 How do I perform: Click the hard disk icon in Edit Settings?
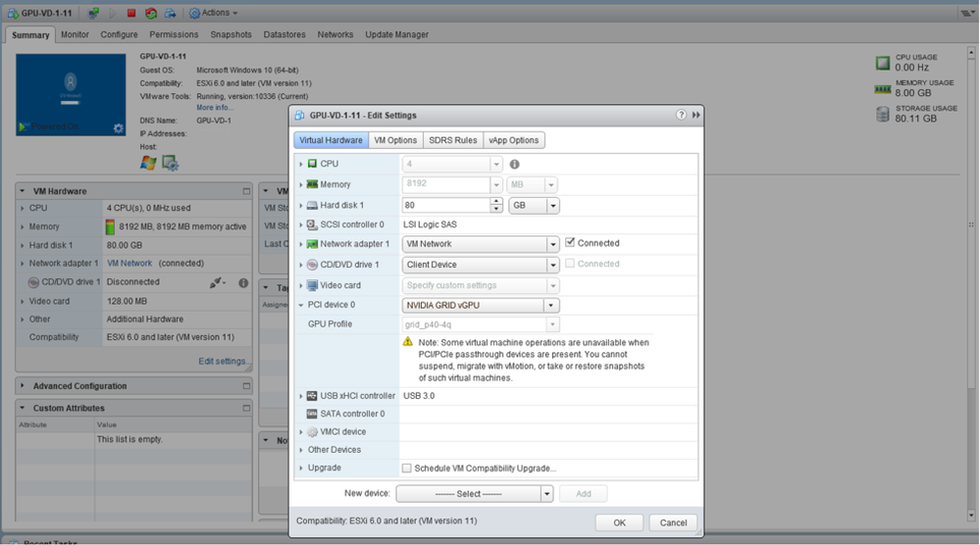[x=312, y=205]
